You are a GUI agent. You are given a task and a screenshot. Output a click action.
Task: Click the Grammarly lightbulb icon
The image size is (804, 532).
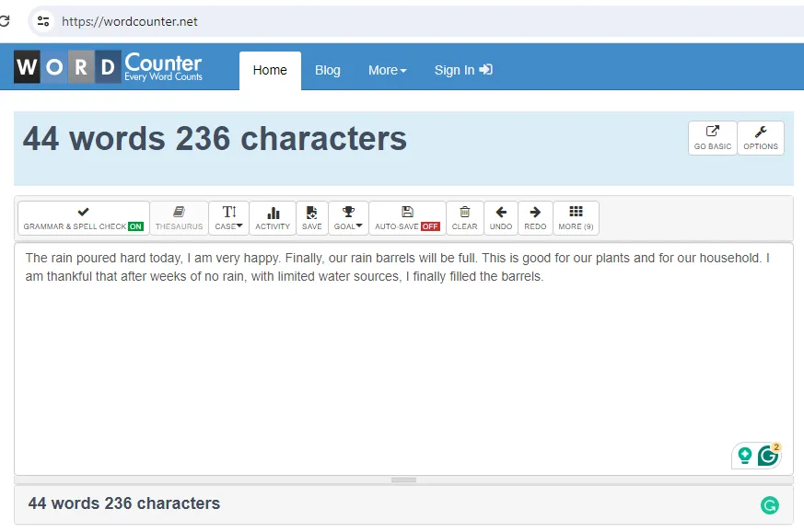tap(744, 455)
